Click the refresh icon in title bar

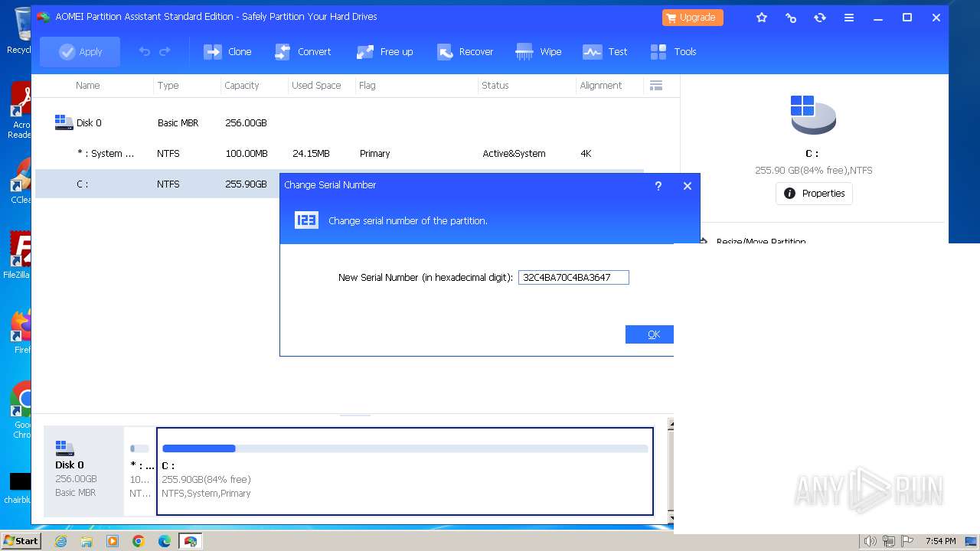(x=820, y=17)
